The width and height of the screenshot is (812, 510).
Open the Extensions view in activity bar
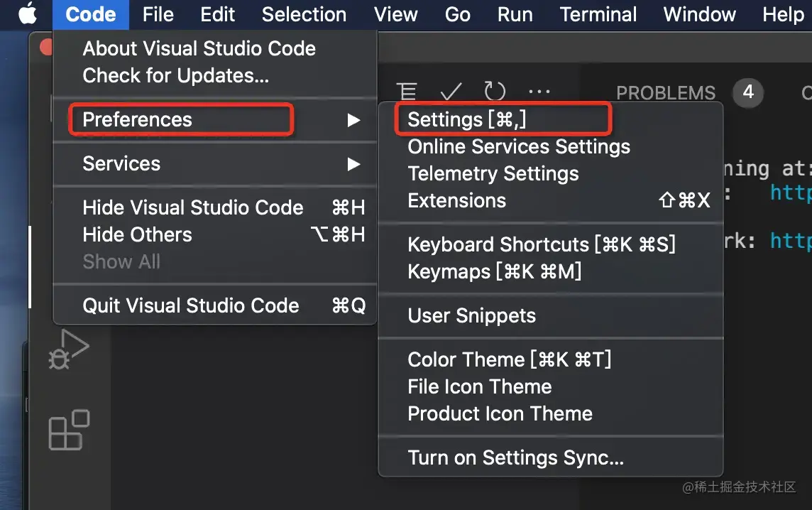pos(69,430)
